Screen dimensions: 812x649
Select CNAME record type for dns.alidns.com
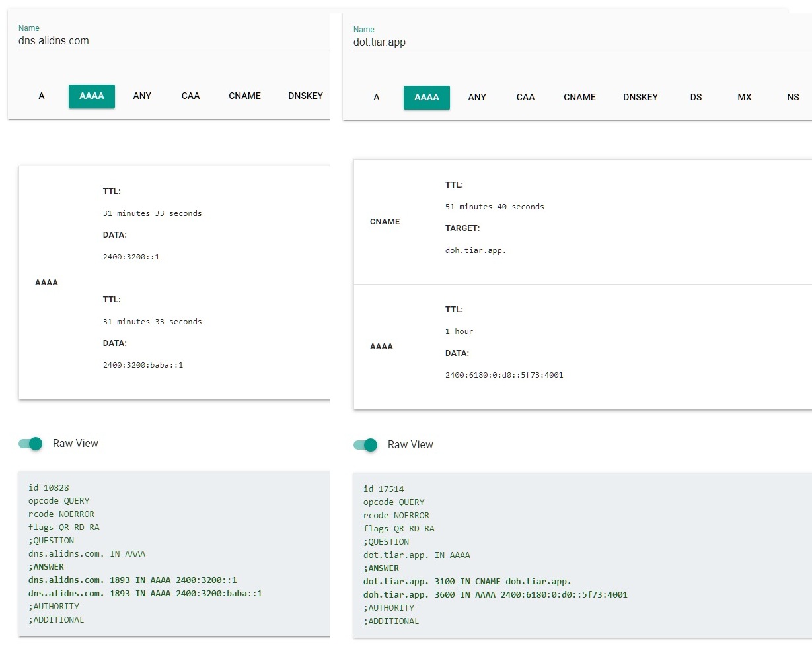244,96
